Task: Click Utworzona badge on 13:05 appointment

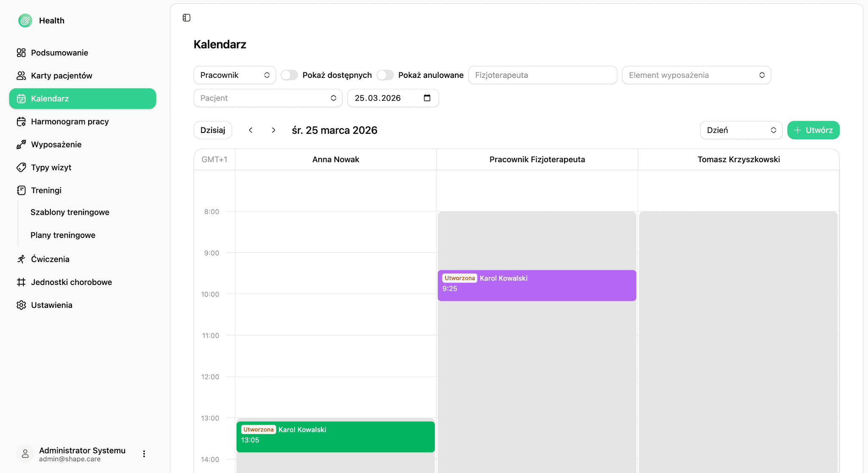Action: click(x=258, y=429)
